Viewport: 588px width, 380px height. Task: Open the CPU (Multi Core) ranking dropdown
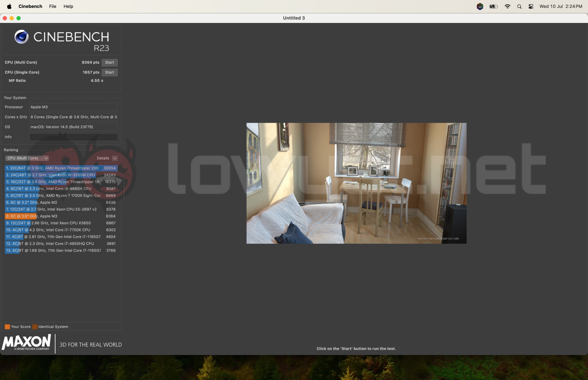tap(27, 158)
